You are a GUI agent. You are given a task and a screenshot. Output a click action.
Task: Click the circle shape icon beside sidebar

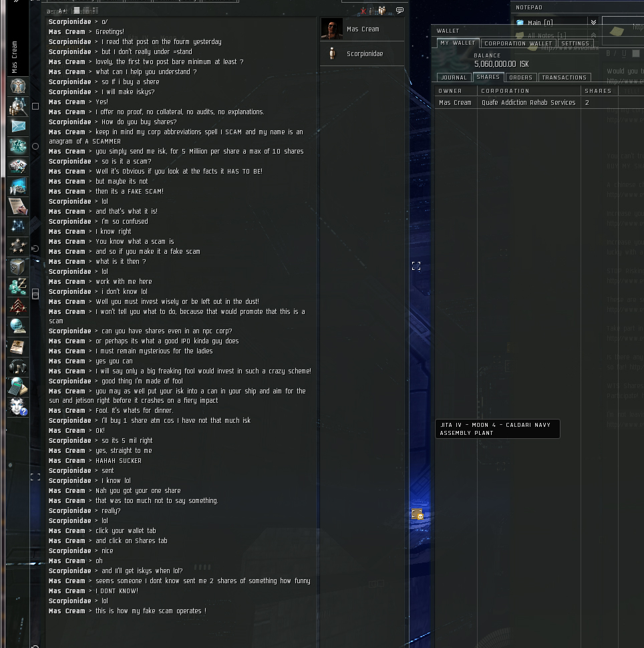point(35,146)
